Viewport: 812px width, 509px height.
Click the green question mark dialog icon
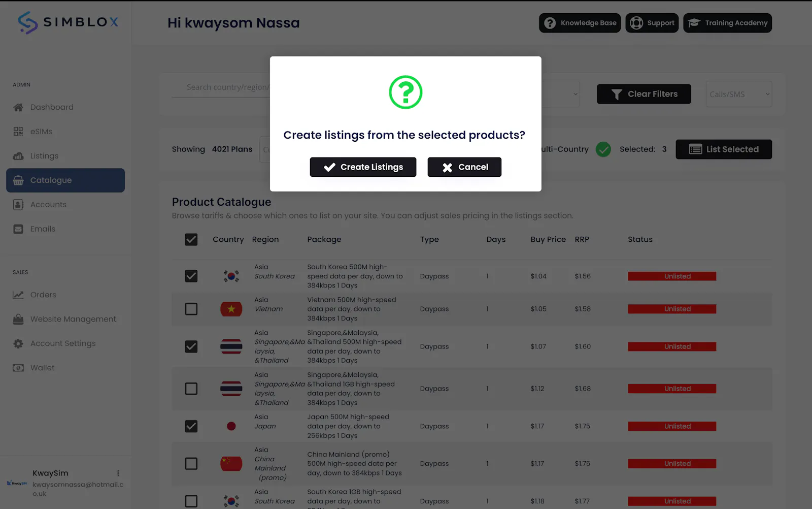pyautogui.click(x=405, y=92)
